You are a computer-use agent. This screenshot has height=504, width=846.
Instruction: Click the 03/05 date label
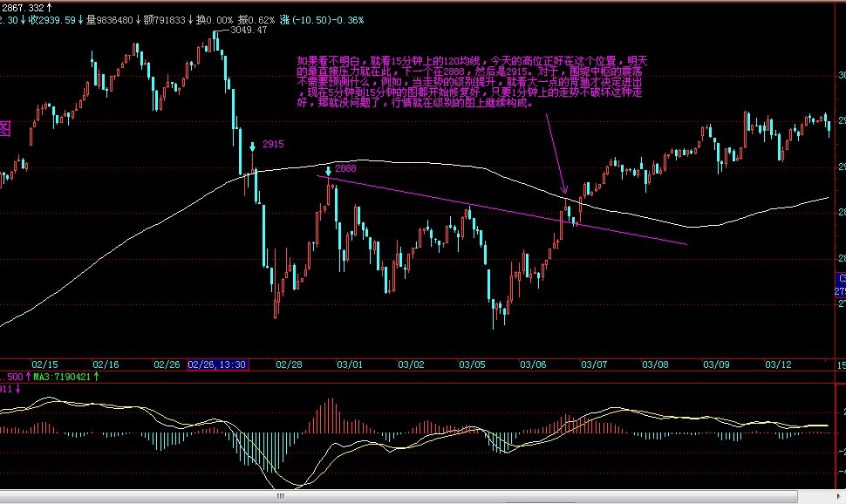pos(472,363)
